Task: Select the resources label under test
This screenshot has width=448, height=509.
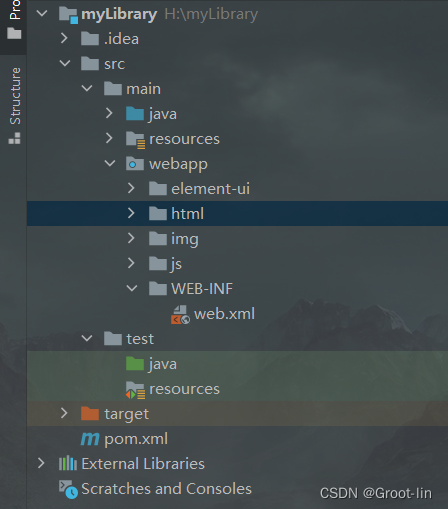Action: (184, 389)
